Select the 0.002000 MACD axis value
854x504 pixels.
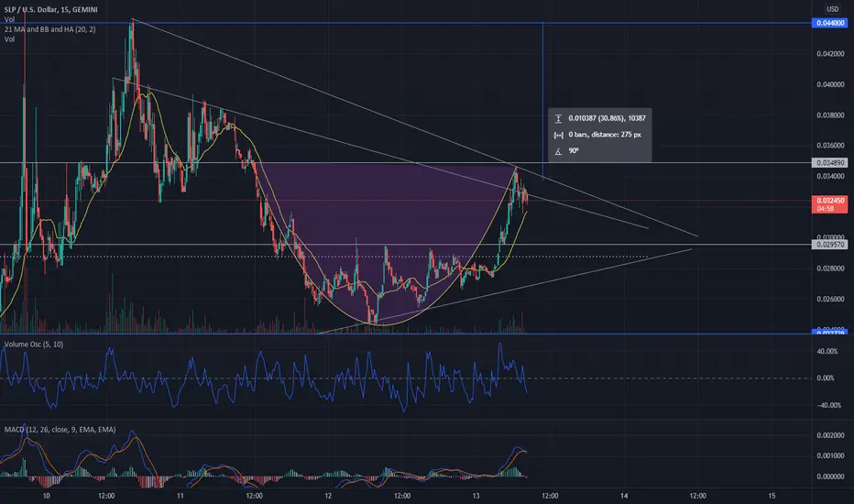pyautogui.click(x=830, y=435)
